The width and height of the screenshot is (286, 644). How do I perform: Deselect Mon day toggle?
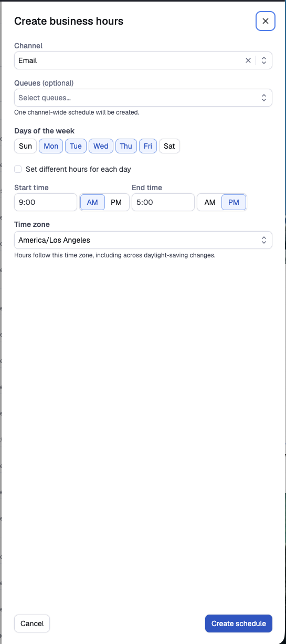(51, 146)
